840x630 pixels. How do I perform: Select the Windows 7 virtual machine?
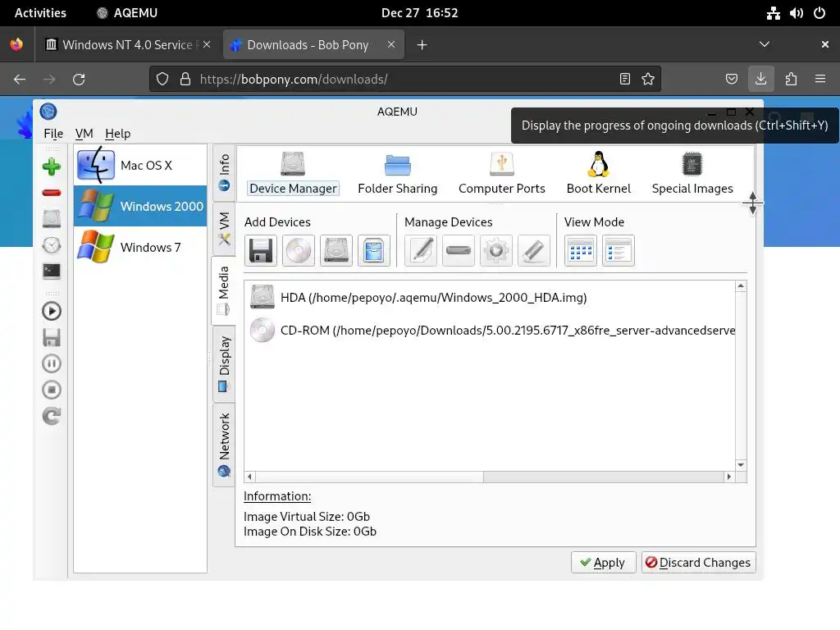point(139,247)
